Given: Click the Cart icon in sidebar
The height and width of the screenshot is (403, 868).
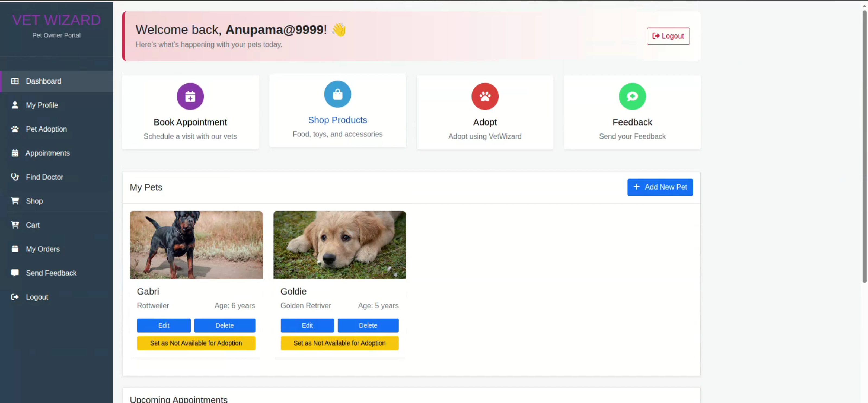Looking at the screenshot, I should (x=15, y=225).
